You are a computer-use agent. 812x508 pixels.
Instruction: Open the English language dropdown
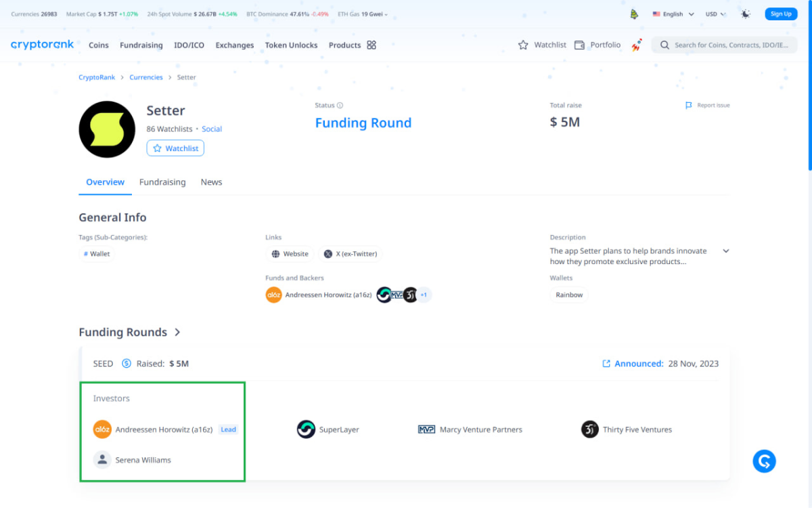pyautogui.click(x=673, y=14)
